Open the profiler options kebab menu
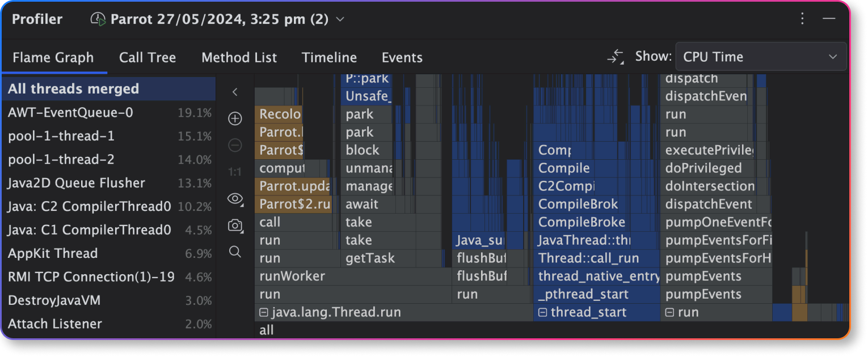 802,19
